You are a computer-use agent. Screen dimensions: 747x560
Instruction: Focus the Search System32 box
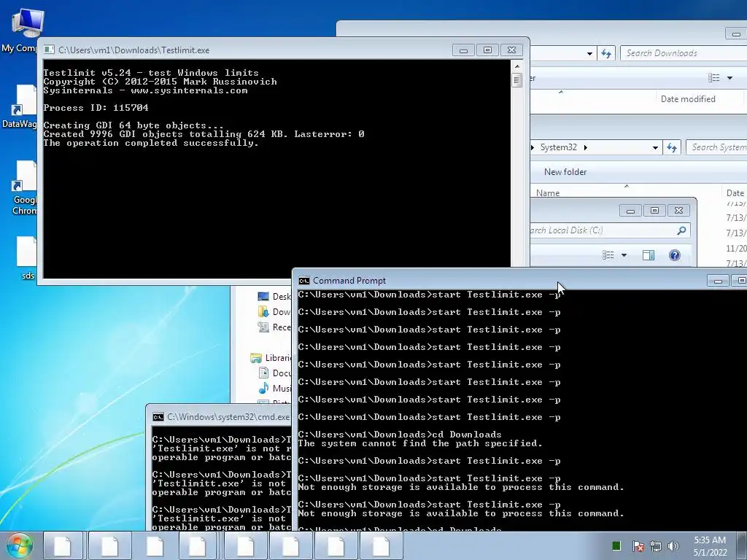click(716, 147)
